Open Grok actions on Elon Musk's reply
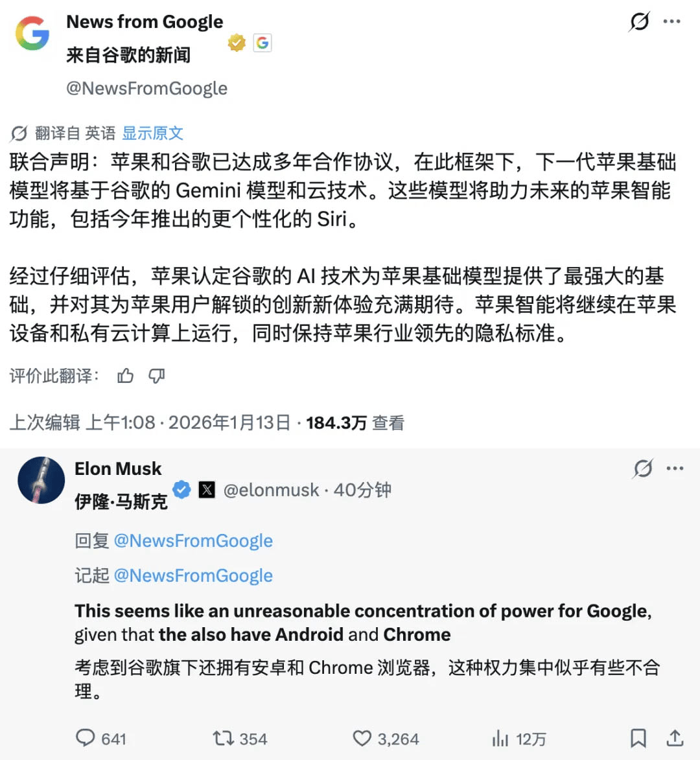Image resolution: width=700 pixels, height=760 pixels. (x=642, y=469)
